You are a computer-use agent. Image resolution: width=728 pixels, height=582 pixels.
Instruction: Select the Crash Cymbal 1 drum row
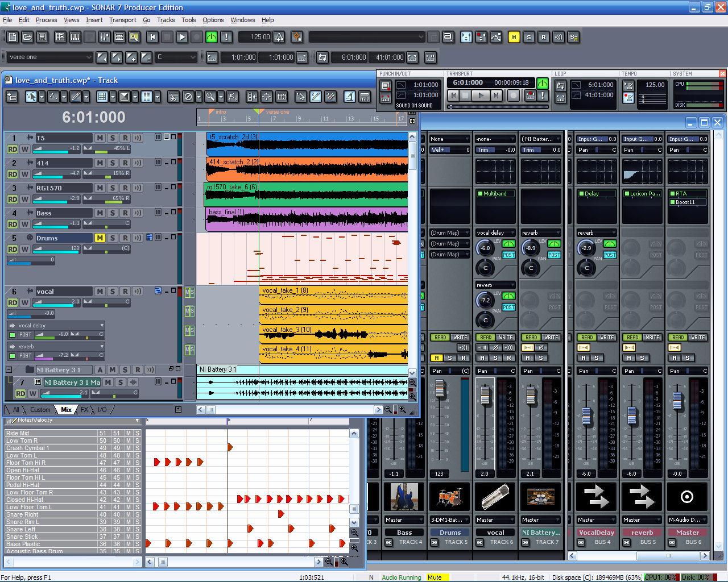51,448
